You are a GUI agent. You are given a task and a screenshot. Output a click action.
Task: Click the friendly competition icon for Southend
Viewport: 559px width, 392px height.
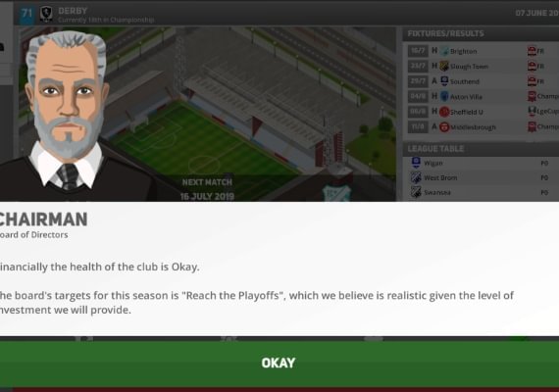pyautogui.click(x=532, y=81)
